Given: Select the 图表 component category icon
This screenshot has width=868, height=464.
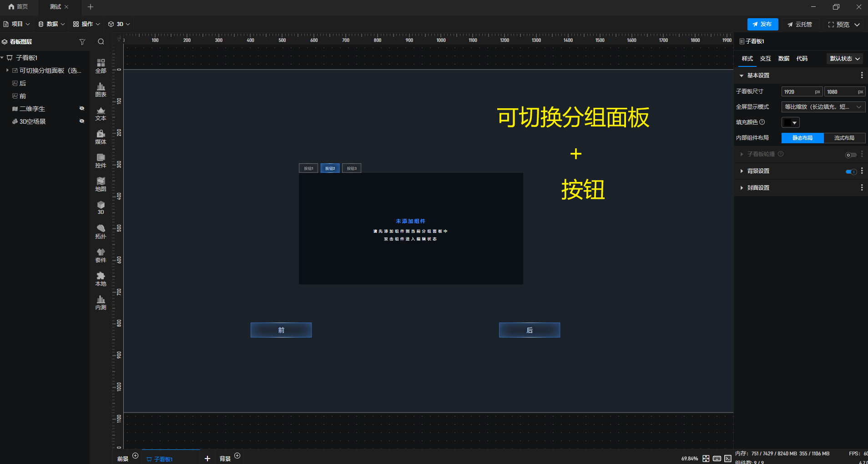Looking at the screenshot, I should pyautogui.click(x=100, y=89).
